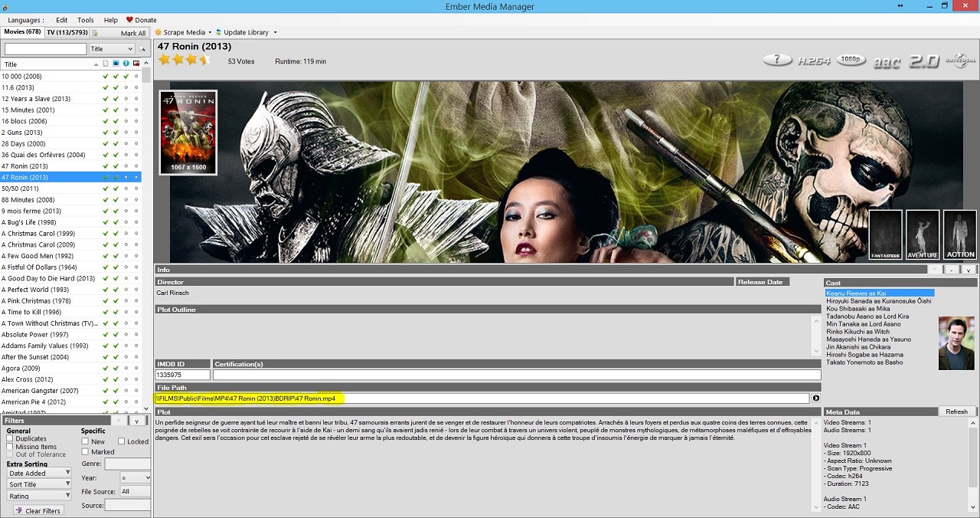Click the Universal studio logo
The width and height of the screenshot is (980, 518).
960,60
